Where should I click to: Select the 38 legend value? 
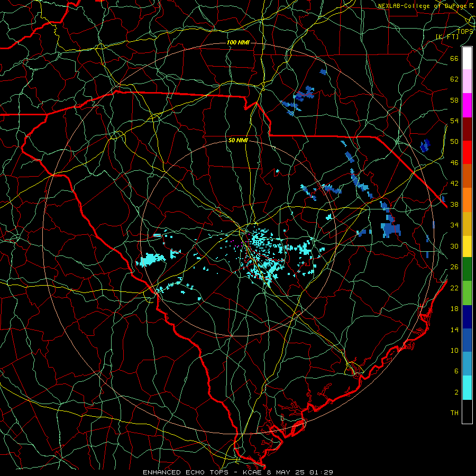click(454, 204)
